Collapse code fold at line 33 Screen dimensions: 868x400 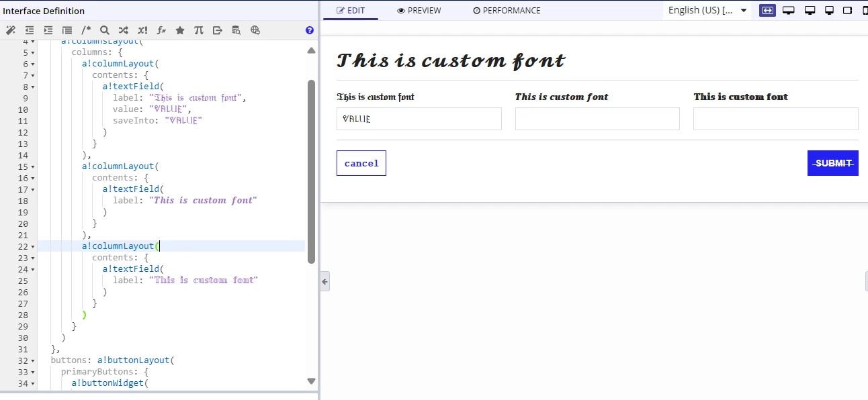click(33, 372)
